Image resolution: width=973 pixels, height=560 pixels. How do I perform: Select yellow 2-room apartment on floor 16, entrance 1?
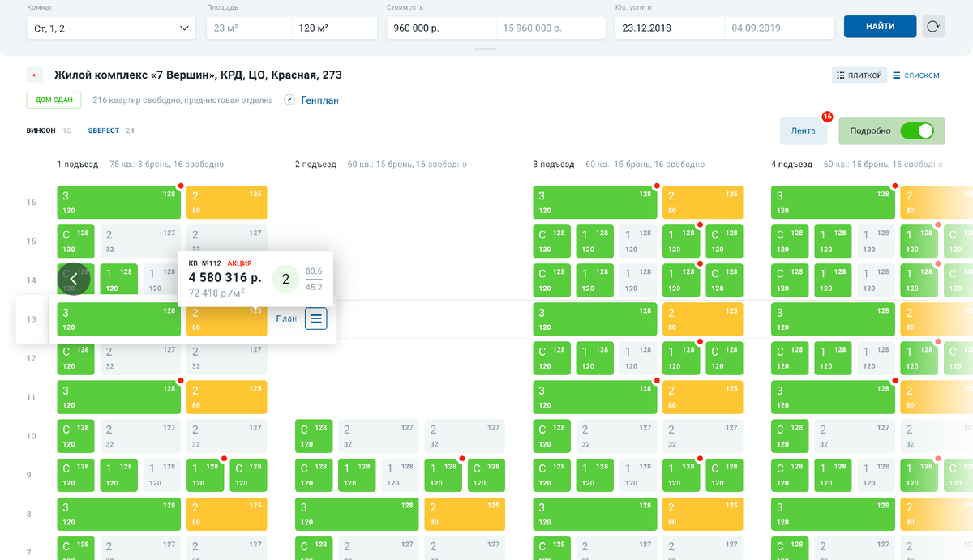coord(227,203)
